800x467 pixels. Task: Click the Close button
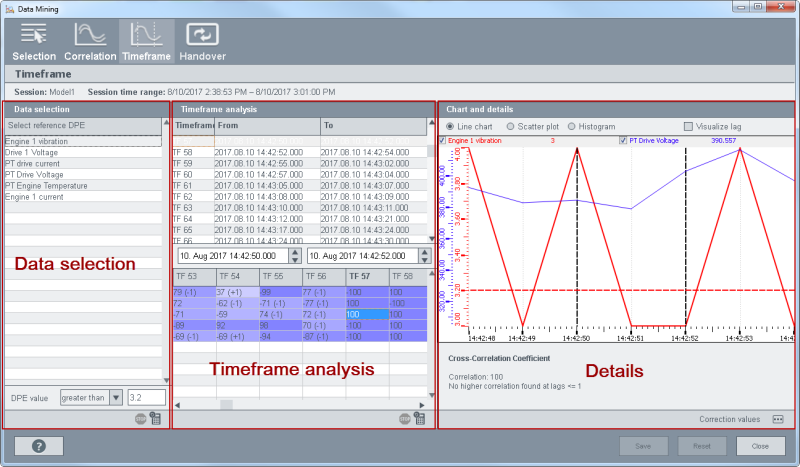760,446
